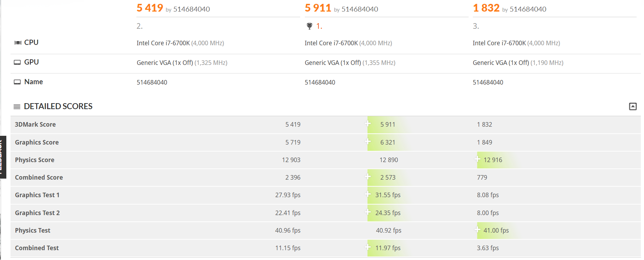644x260 pixels.
Task: Click the plus icon next to 31.55 fps
Action: click(368, 194)
